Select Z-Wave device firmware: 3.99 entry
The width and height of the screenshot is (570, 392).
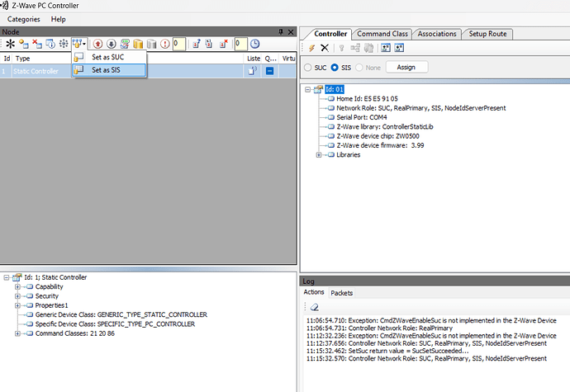380,145
